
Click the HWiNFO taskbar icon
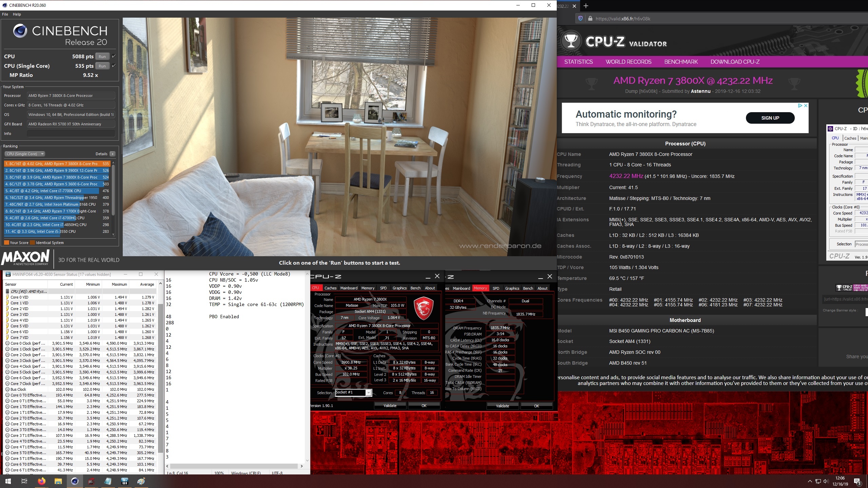(x=124, y=481)
